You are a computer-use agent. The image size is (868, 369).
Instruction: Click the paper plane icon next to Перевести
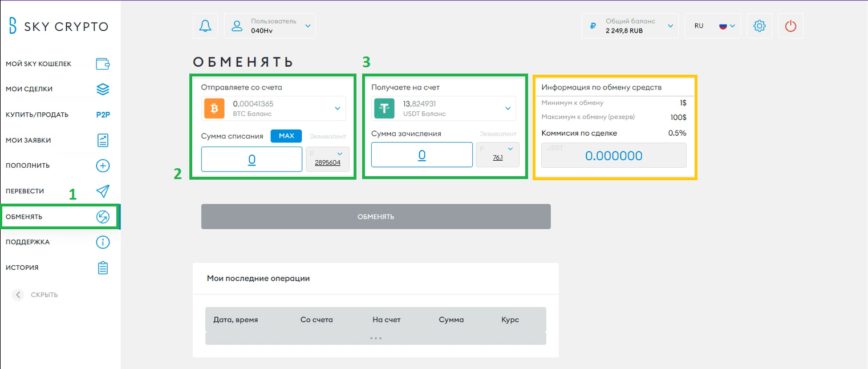pyautogui.click(x=103, y=191)
